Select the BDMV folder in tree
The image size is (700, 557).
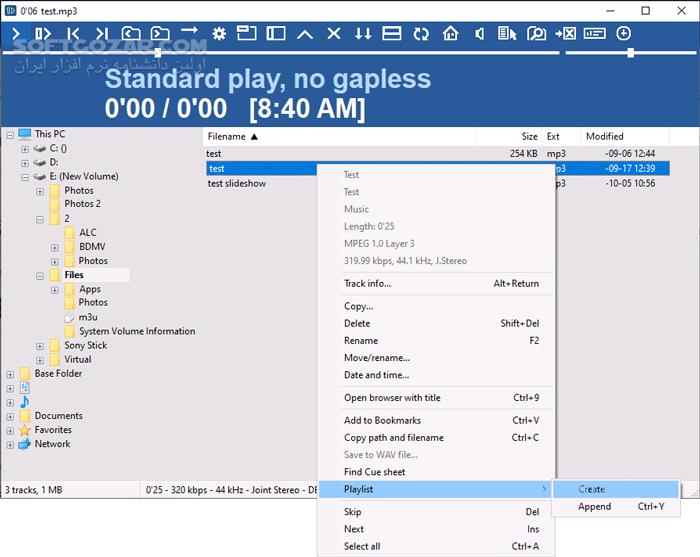(92, 247)
